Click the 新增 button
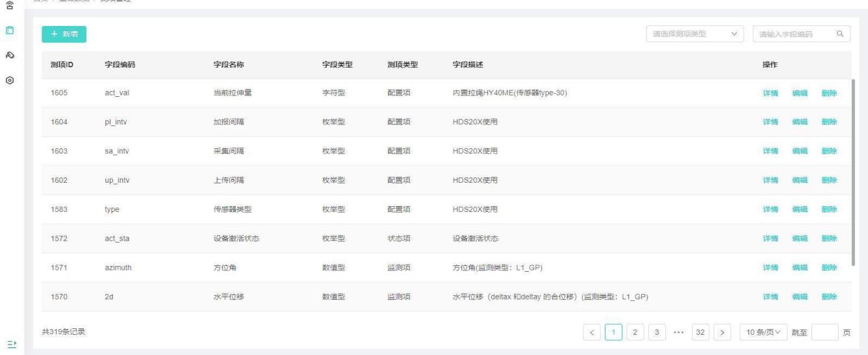This screenshot has width=868, height=355. [64, 34]
